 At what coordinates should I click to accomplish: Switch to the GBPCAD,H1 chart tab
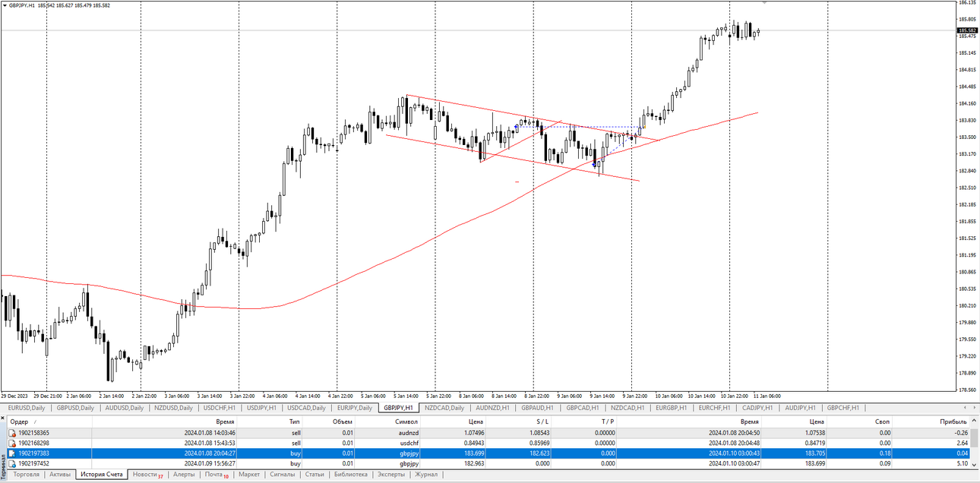click(583, 408)
